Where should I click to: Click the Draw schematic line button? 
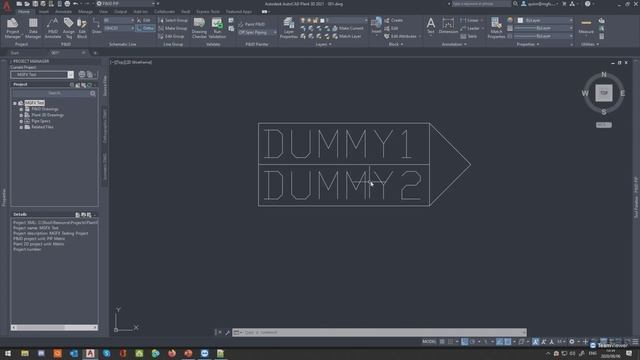coord(96,26)
